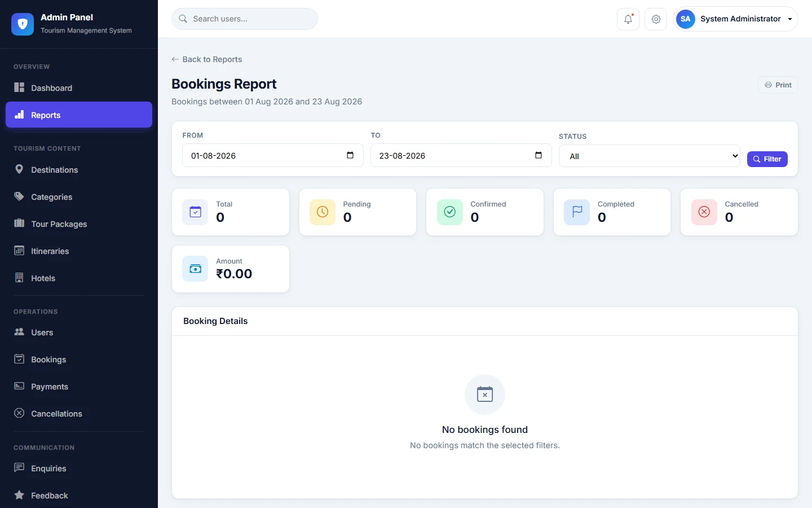Viewport: 812px width, 508px height.
Task: Click the date range subtitle text
Action: click(x=267, y=102)
